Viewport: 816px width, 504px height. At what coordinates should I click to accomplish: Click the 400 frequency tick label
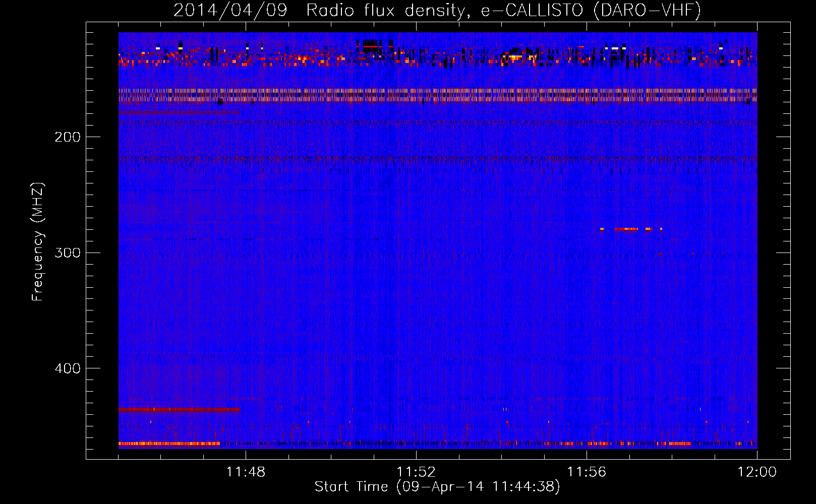[68, 368]
